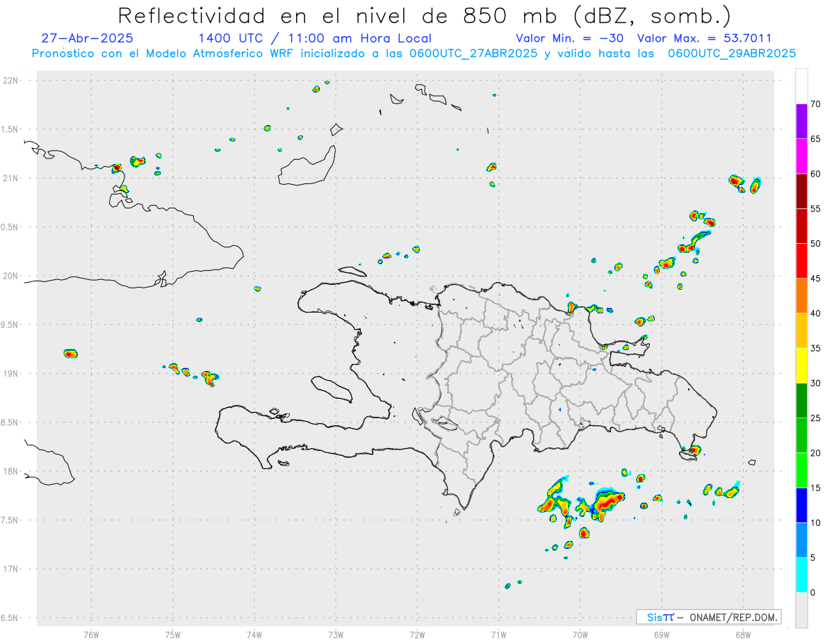Click the longitude label '68W'
Screen dimensions: 834x644
tap(743, 635)
